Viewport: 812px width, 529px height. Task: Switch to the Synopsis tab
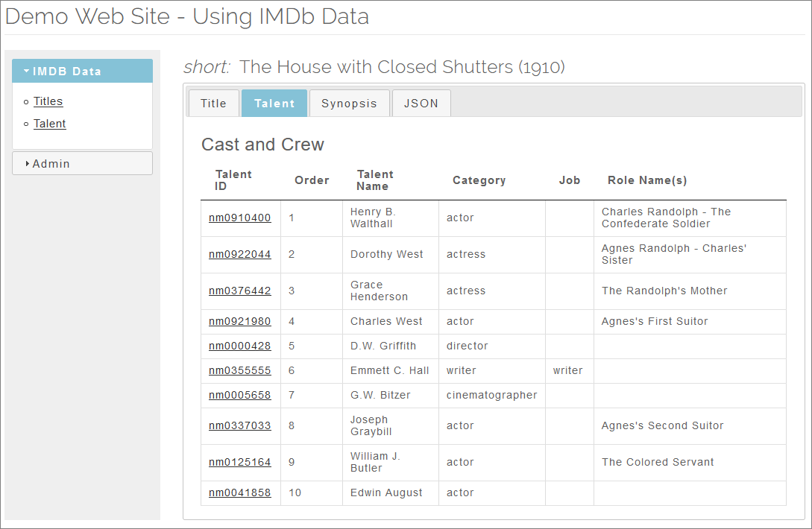click(x=349, y=103)
